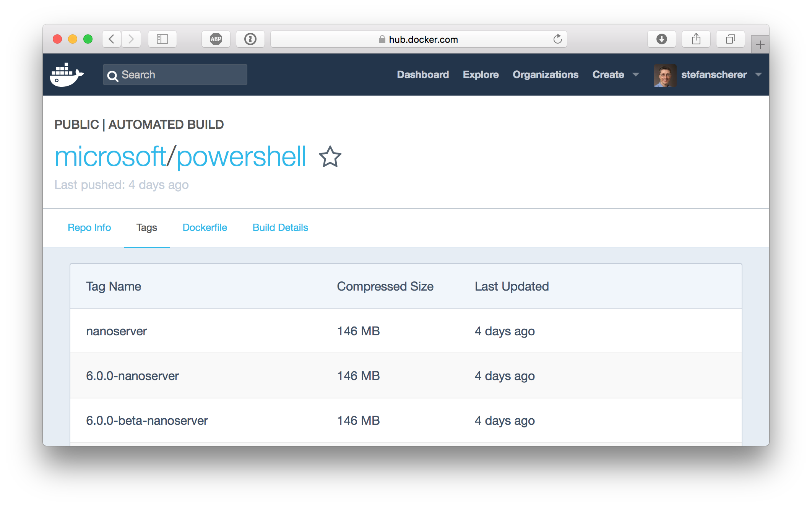This screenshot has height=507, width=812.
Task: Open the Dashboard navigation item
Action: point(422,74)
